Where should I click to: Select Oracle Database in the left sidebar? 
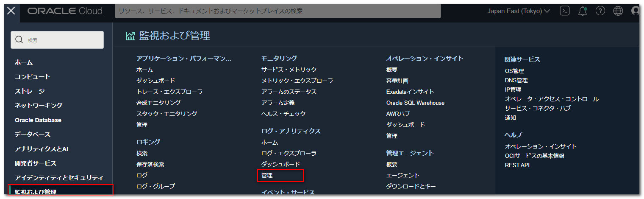click(x=38, y=120)
